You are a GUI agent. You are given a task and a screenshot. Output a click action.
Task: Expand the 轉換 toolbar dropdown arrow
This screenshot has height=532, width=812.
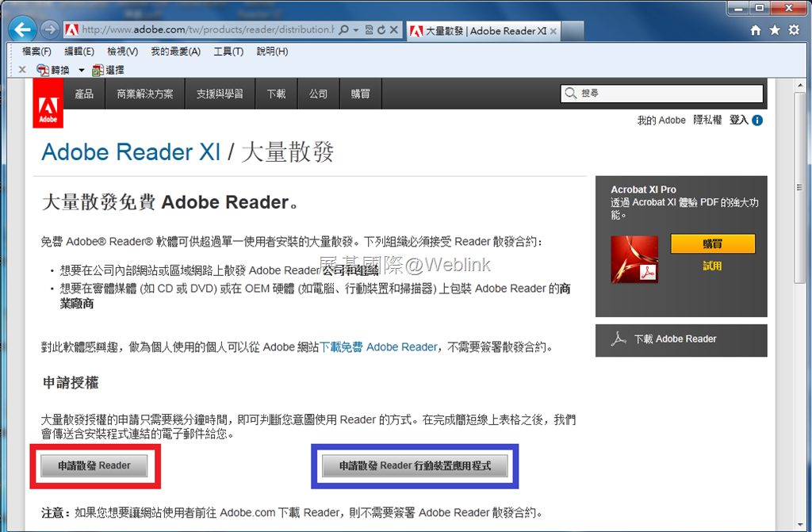coord(82,70)
